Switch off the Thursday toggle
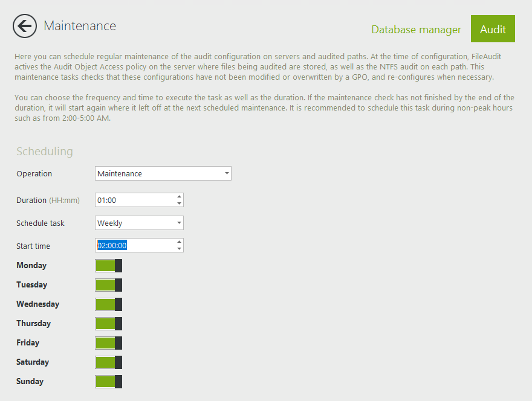Viewport: 532px width, 401px height. tap(109, 324)
